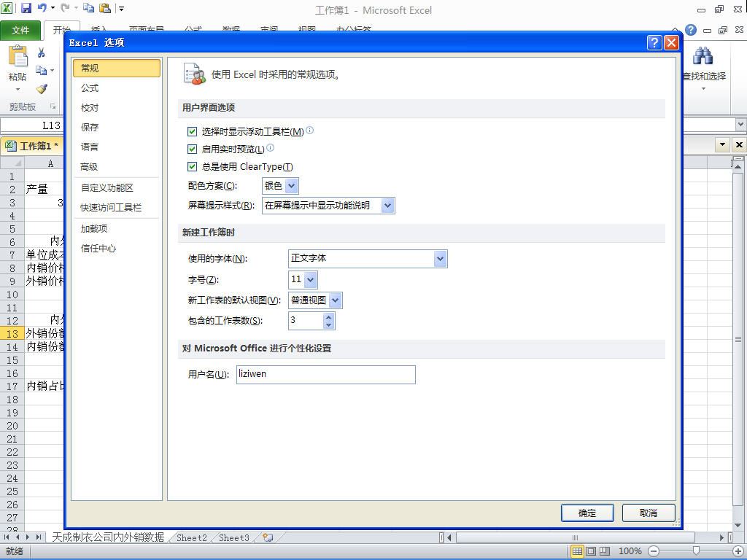Click the Format Painter brush icon
Viewport: 747px width, 560px height.
tap(42, 88)
